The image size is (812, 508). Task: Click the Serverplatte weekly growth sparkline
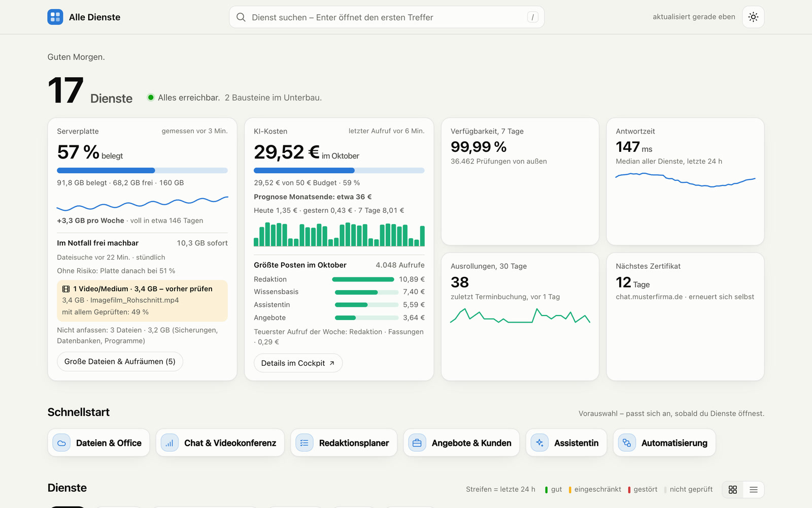click(142, 203)
